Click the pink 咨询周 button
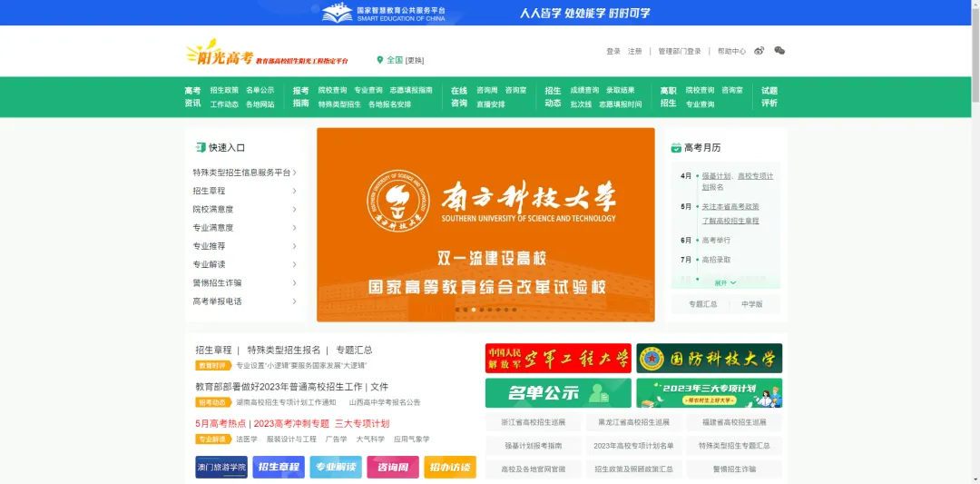The width and height of the screenshot is (980, 484). point(393,467)
